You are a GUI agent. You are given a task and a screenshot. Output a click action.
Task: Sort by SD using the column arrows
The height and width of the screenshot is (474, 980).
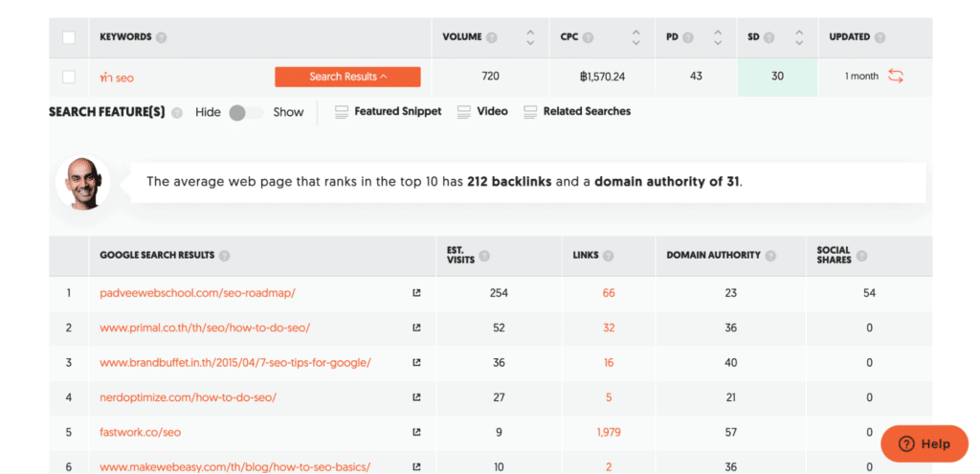[799, 38]
